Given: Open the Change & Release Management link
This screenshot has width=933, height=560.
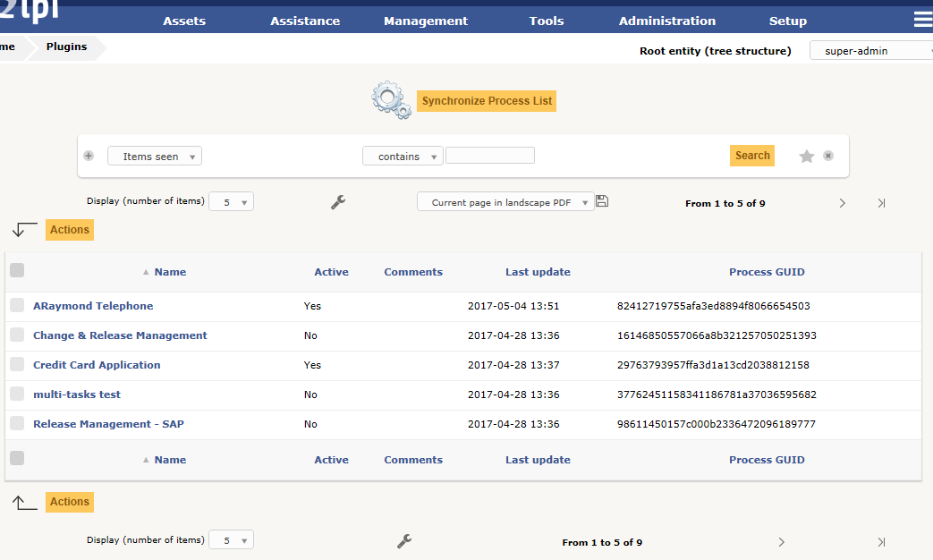Looking at the screenshot, I should (x=120, y=335).
